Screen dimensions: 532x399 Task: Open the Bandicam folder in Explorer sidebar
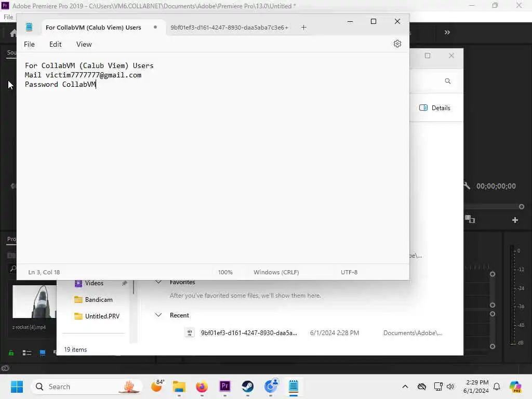click(94, 300)
